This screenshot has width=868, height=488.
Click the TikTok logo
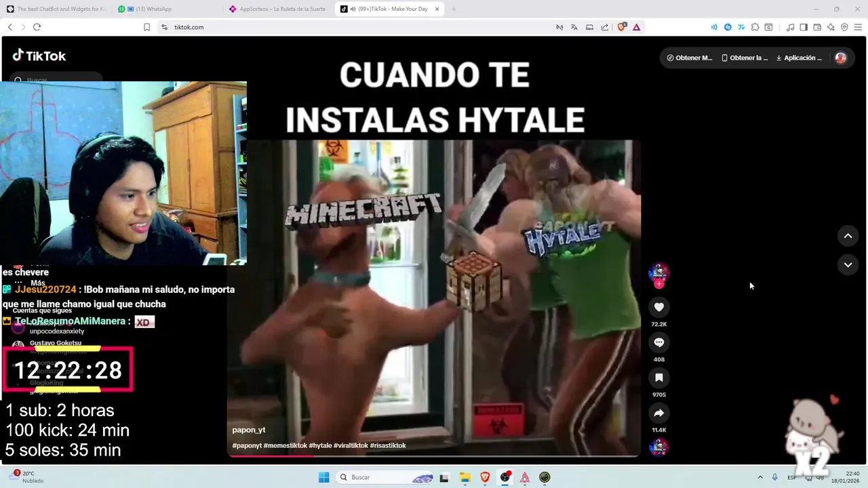point(39,56)
